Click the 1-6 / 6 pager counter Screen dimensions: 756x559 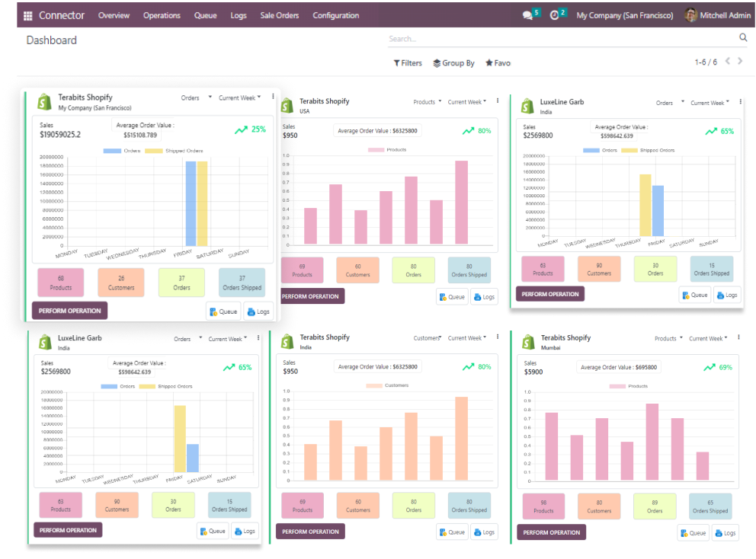click(706, 62)
